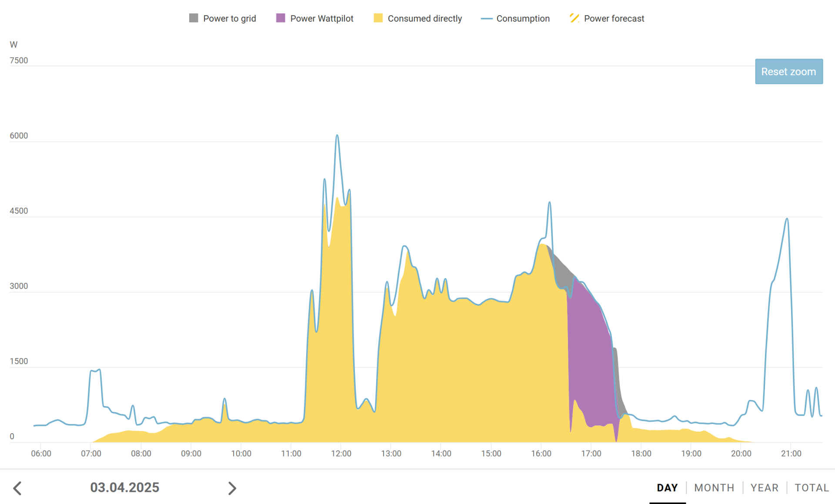The height and width of the screenshot is (504, 835).
Task: Toggle the Power Wattpilot series label
Action: coord(321,19)
